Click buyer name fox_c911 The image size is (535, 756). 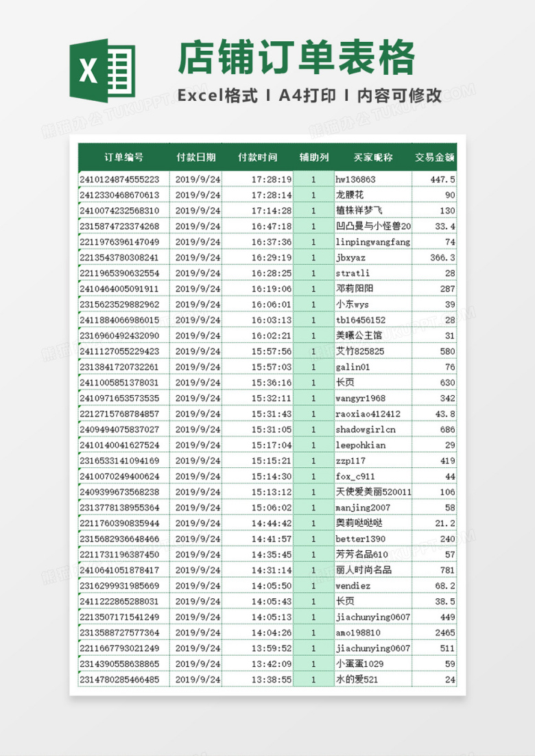(x=355, y=476)
